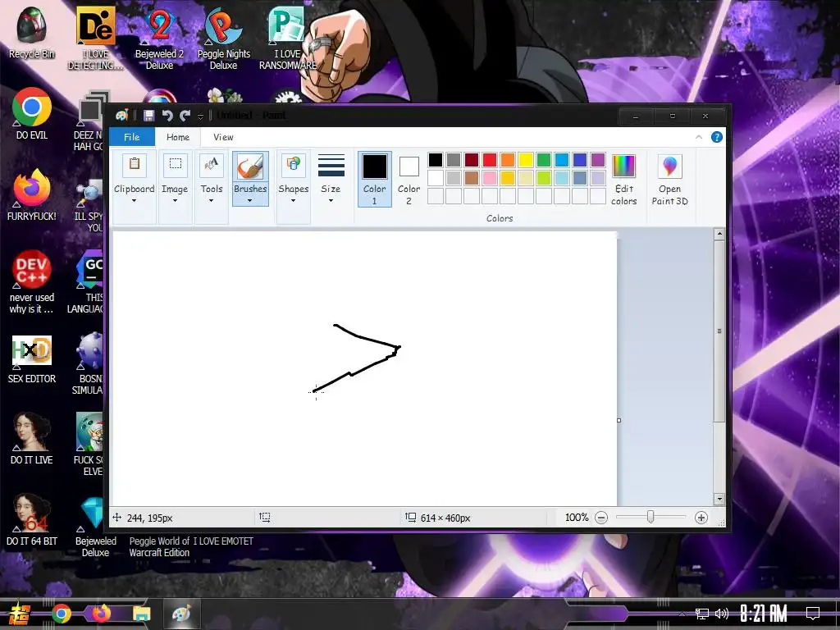
Task: Select the Chrome DO EVIL desktop icon
Action: (x=32, y=113)
